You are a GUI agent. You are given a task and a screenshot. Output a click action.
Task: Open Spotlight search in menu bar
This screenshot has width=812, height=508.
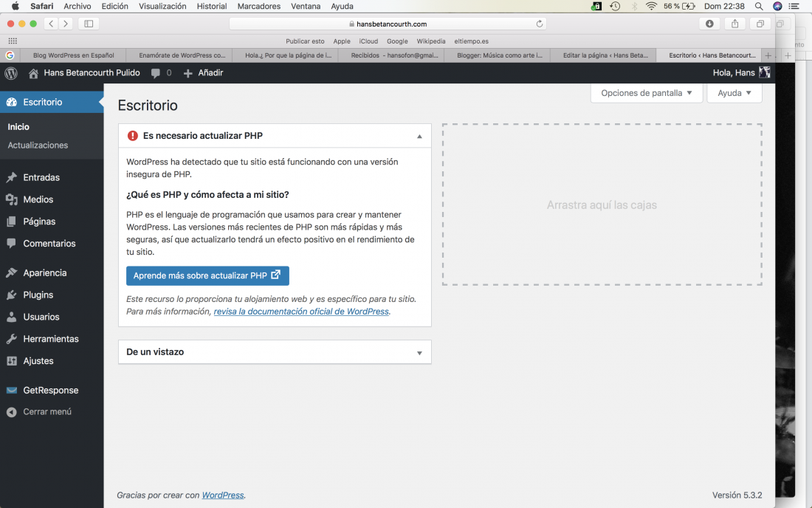[x=759, y=6]
